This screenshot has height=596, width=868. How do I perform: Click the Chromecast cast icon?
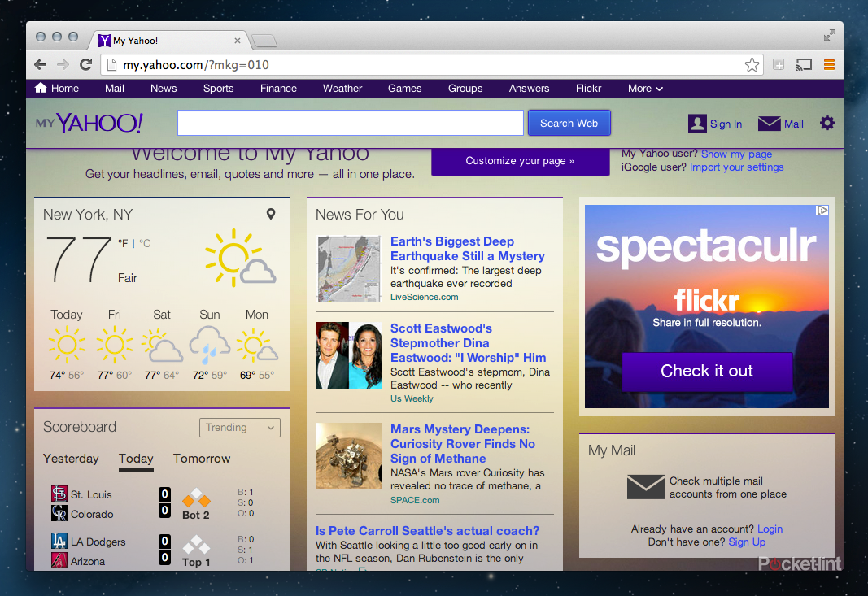coord(804,63)
